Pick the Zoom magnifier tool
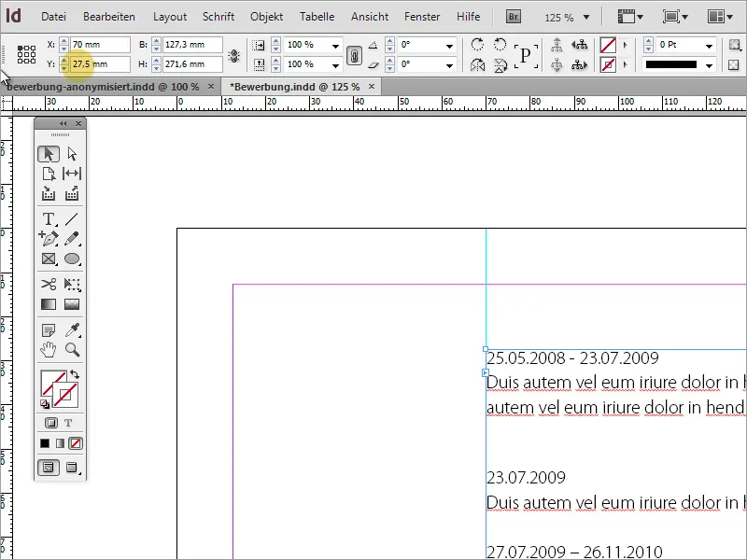This screenshot has width=747, height=560. click(x=72, y=349)
